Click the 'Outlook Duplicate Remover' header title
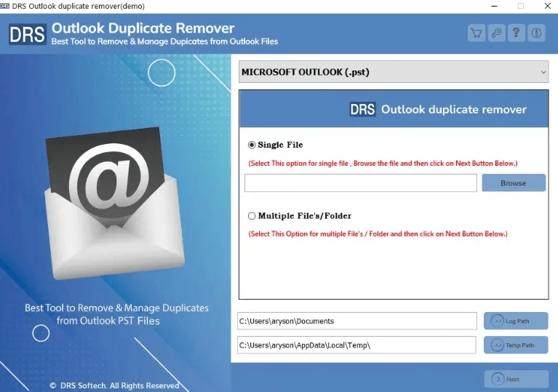This screenshot has width=558, height=392. pyautogui.click(x=143, y=28)
